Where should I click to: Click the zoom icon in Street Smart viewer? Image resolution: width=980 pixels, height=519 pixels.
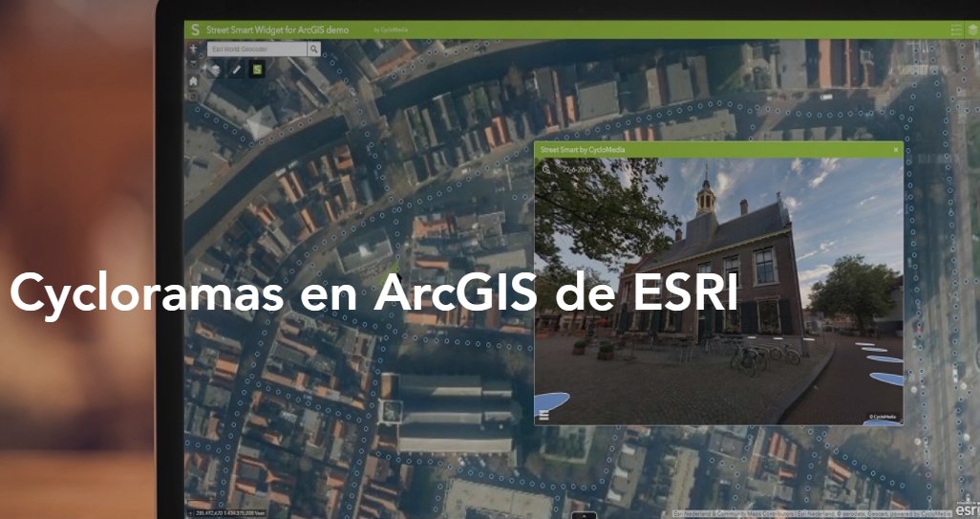(x=546, y=169)
